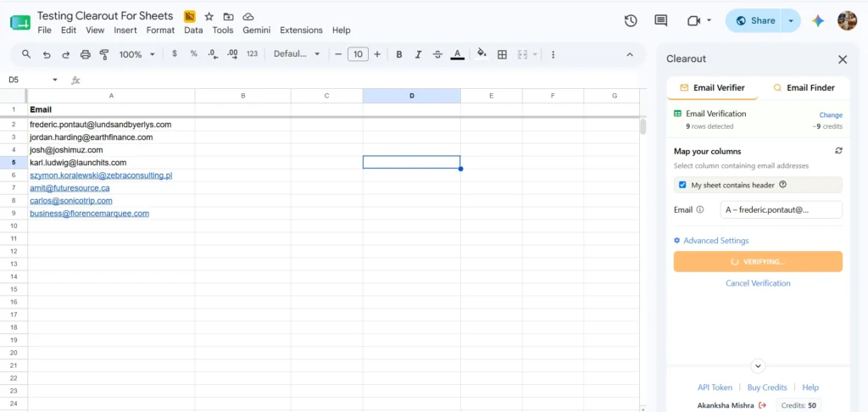Image resolution: width=868 pixels, height=412 pixels.
Task: Open the text color picker
Action: pos(457,54)
